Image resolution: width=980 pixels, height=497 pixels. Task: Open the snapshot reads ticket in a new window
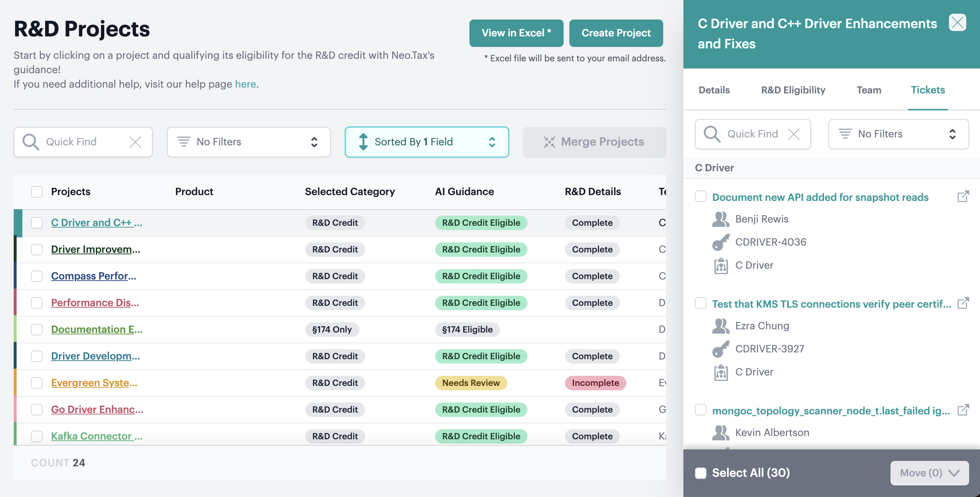(963, 197)
